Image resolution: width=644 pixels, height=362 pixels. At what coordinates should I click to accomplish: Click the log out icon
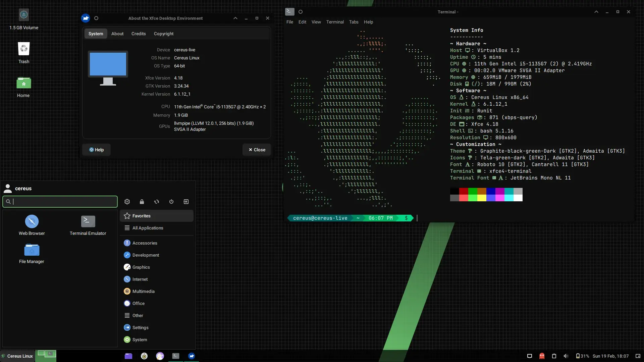coord(186,202)
